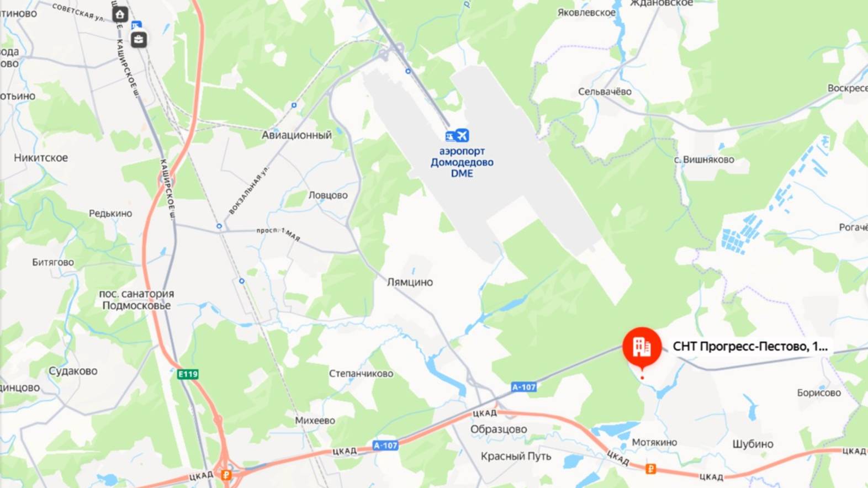Select the Образцово locality label

[x=499, y=429]
